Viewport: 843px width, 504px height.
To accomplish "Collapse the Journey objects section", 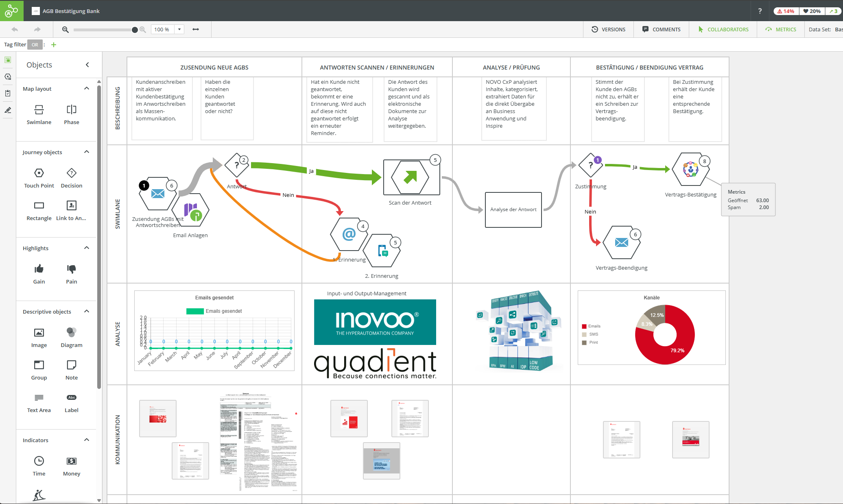I will [86, 152].
